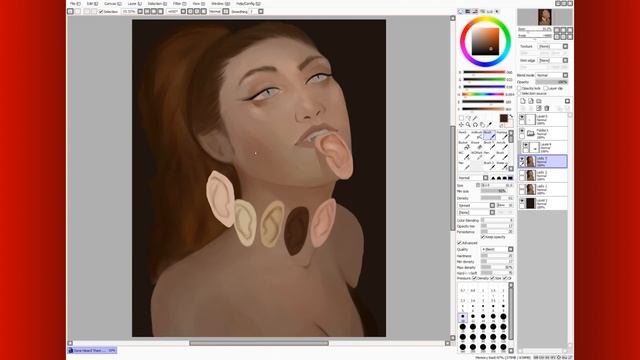This screenshot has width=640, height=360.
Task: Open the Window menu
Action: pos(220,4)
